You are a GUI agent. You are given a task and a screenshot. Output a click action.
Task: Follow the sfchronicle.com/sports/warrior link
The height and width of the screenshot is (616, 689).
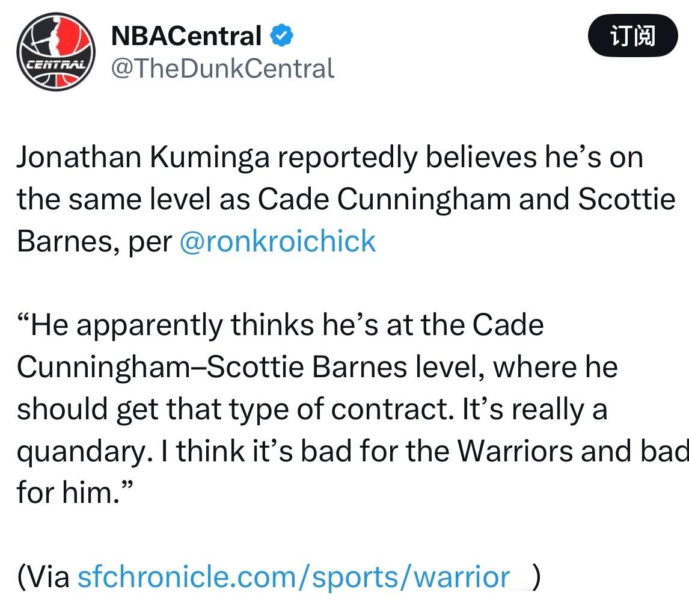coord(293,577)
